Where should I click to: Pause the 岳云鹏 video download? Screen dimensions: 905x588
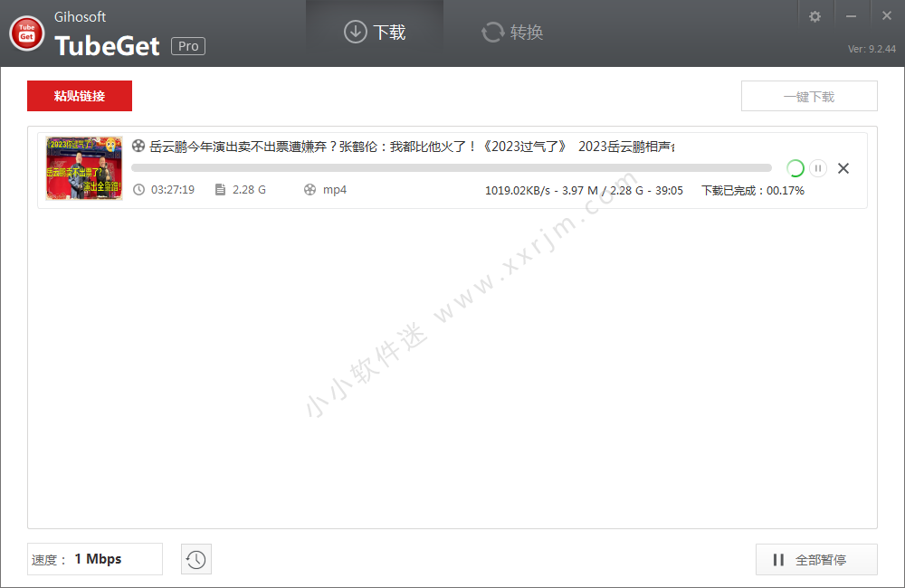click(818, 168)
